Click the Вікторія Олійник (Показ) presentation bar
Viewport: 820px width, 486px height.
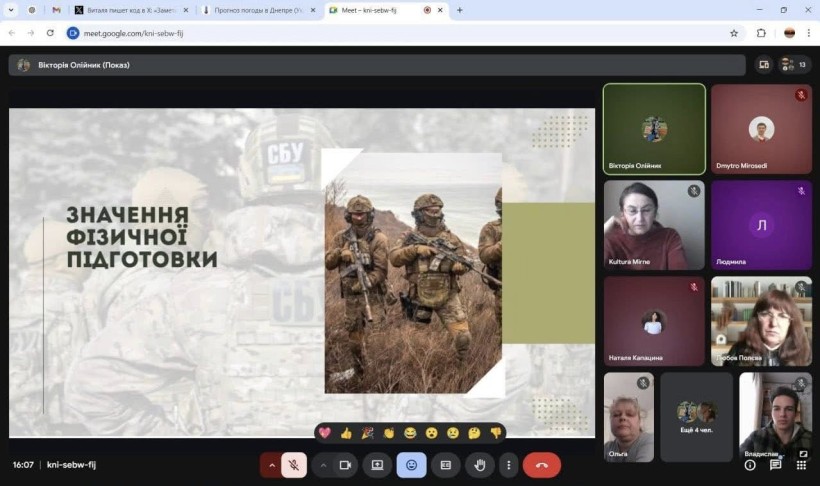(x=377, y=65)
